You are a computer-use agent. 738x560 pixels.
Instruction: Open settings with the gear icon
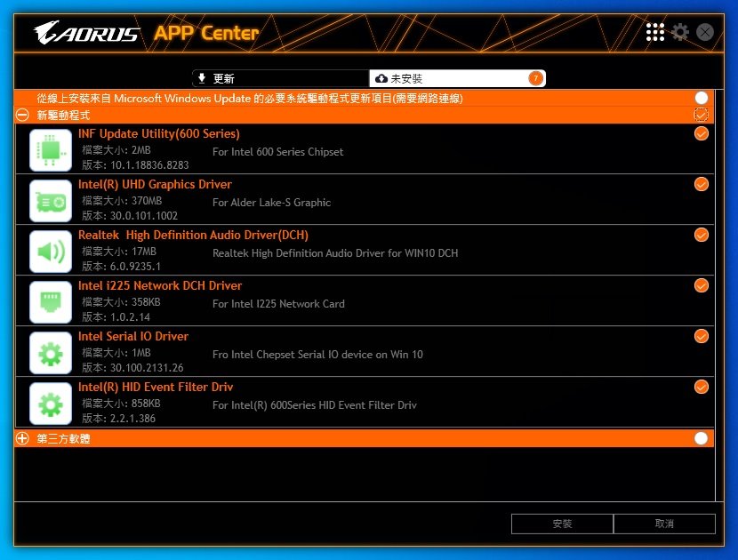pyautogui.click(x=680, y=33)
